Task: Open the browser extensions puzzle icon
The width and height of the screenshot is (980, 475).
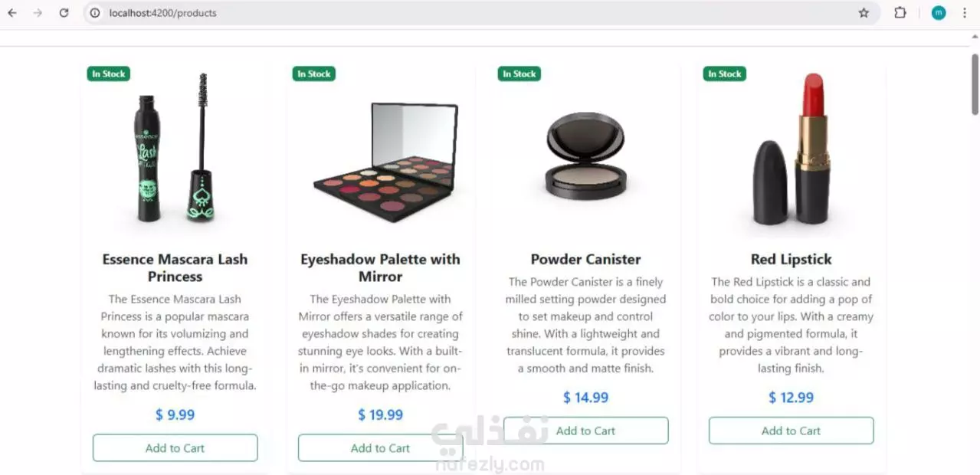Action: [x=900, y=13]
